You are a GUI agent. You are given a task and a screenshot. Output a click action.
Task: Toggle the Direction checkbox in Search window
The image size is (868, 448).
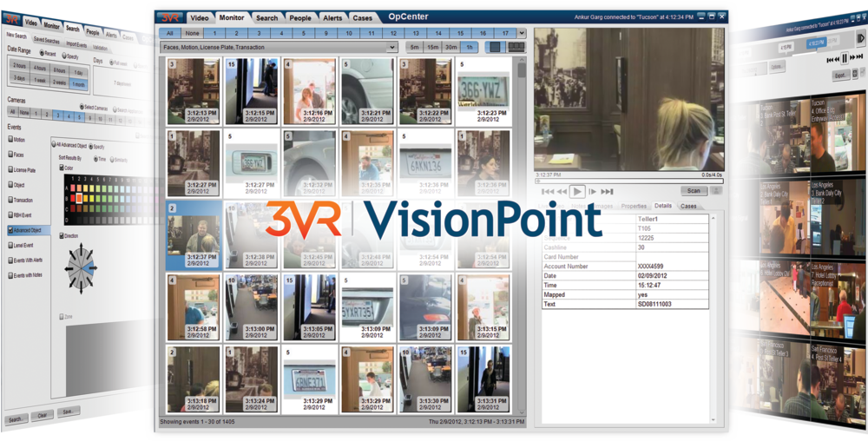coord(62,235)
